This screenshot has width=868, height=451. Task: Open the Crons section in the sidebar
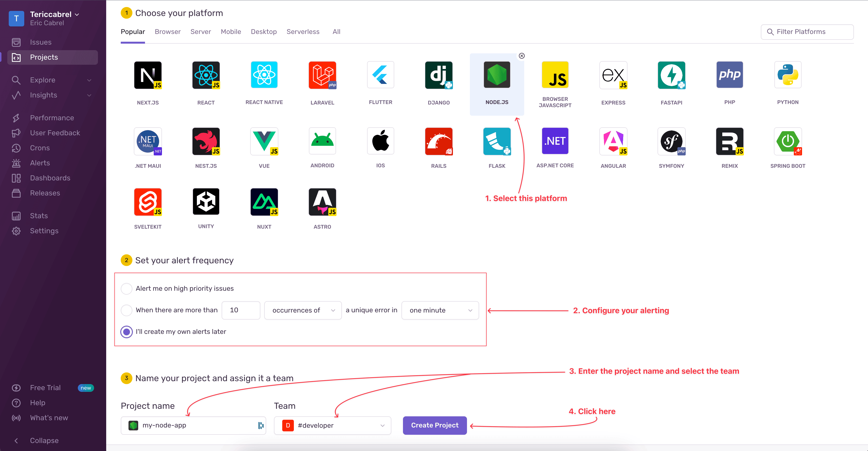(x=40, y=148)
